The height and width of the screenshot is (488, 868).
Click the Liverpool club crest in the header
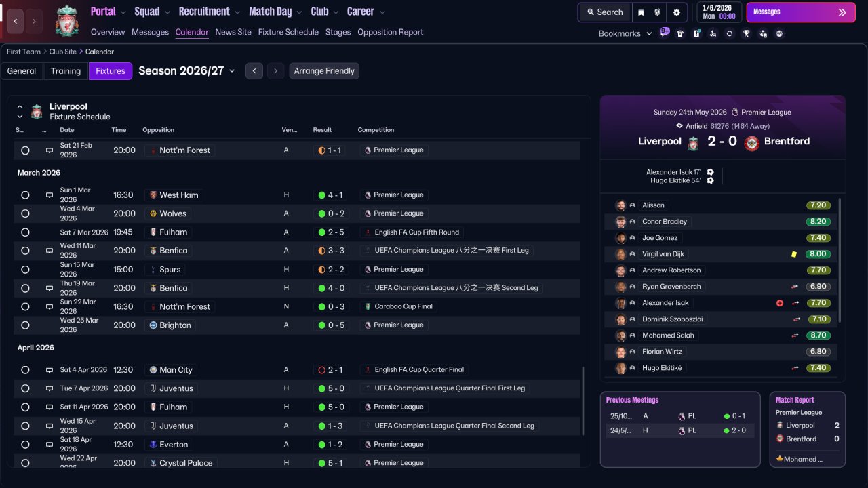67,21
